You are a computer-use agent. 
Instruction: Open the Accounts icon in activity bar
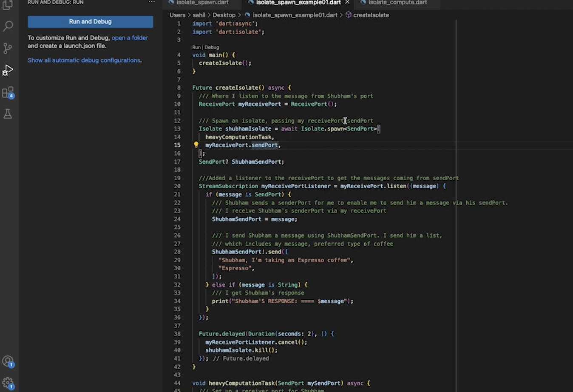point(8,362)
